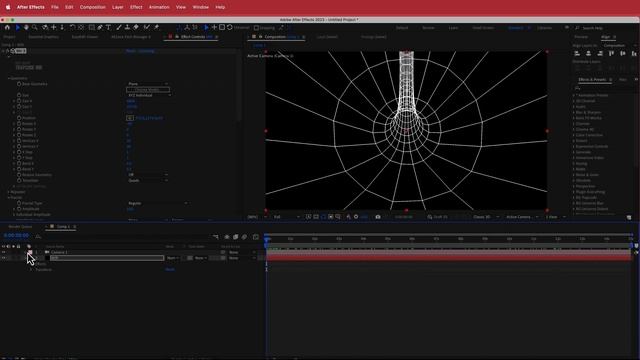
Task: Open the Active Camera view dropdown
Action: pos(522,217)
